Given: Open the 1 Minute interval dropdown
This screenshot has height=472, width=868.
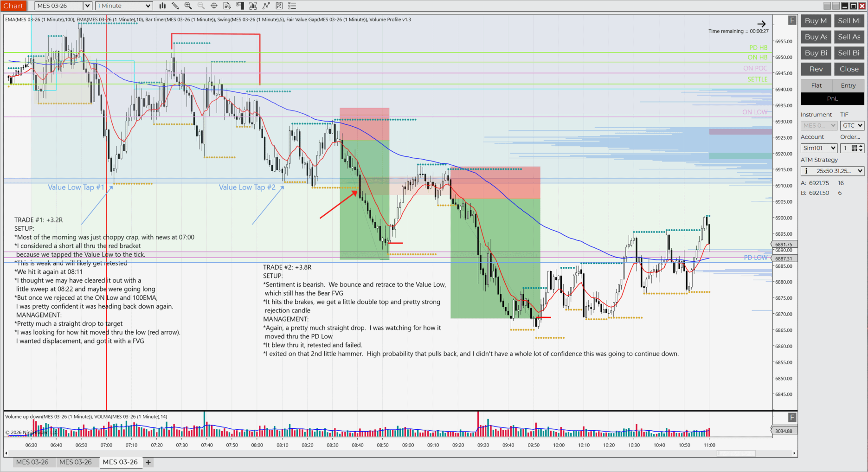Looking at the screenshot, I should click(124, 6).
